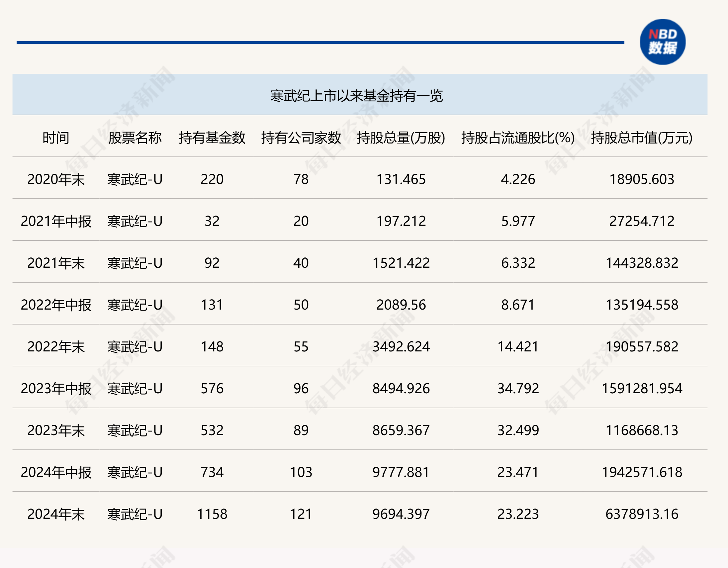Click the 2024年末 fund count 1158
The height and width of the screenshot is (568, 728).
tap(212, 514)
